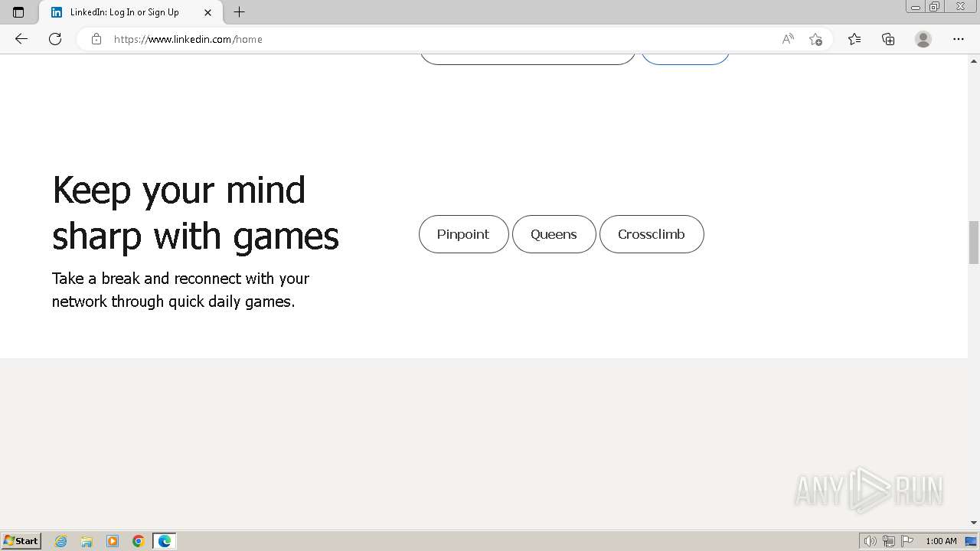980x551 pixels.
Task: Open Settings and more menu
Action: [x=959, y=39]
